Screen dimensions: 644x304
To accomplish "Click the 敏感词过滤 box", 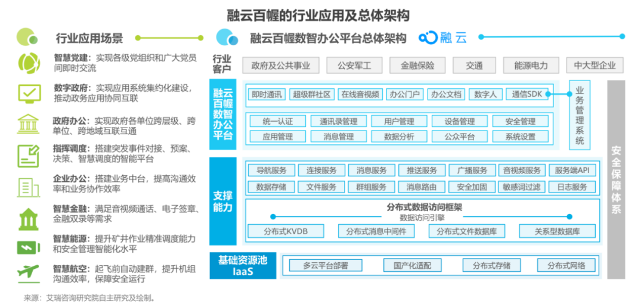I will (522, 187).
